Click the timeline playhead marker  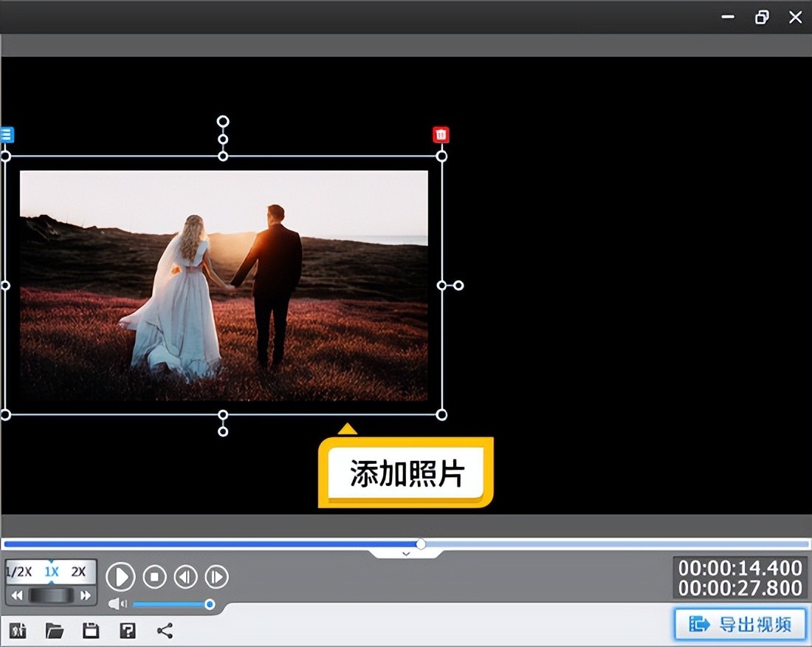pyautogui.click(x=421, y=544)
